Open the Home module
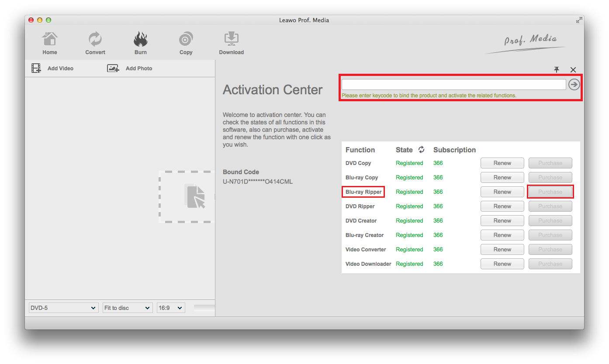Viewport: 609px width, 364px height. [50, 44]
